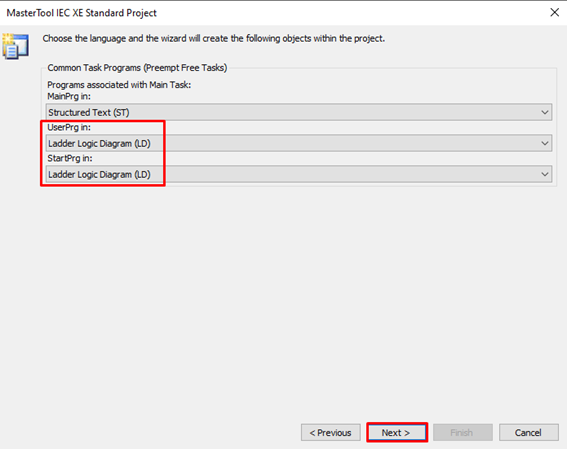Open the UserPrg Ladder Logic Diagram field
Screen dimensions: 567x449
tap(299, 144)
